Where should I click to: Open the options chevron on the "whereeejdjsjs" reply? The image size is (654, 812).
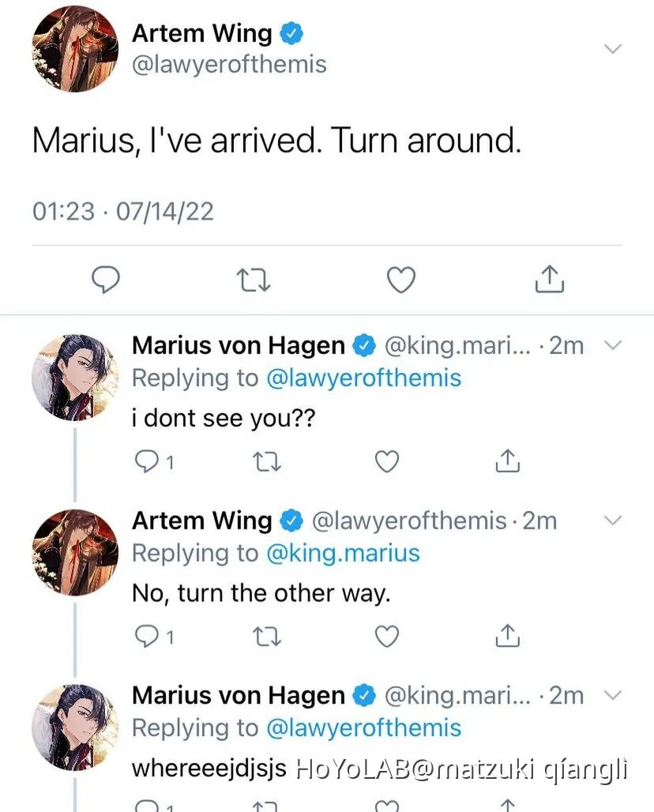click(x=613, y=695)
